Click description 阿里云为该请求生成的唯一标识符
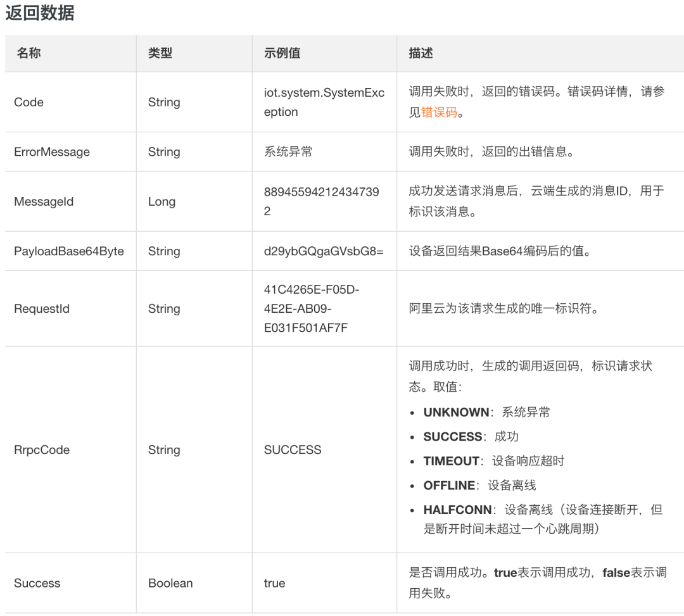Viewport: 684px width, 616px height. [504, 309]
